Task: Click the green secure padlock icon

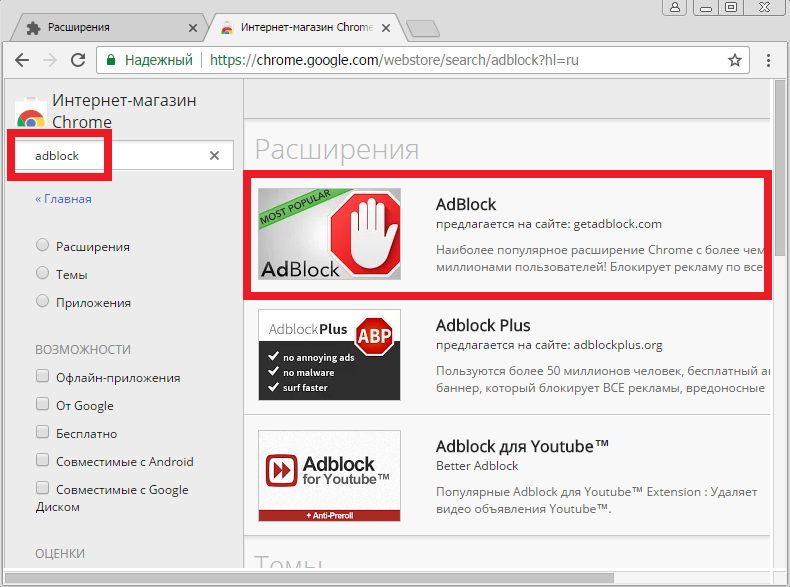Action: click(x=111, y=60)
